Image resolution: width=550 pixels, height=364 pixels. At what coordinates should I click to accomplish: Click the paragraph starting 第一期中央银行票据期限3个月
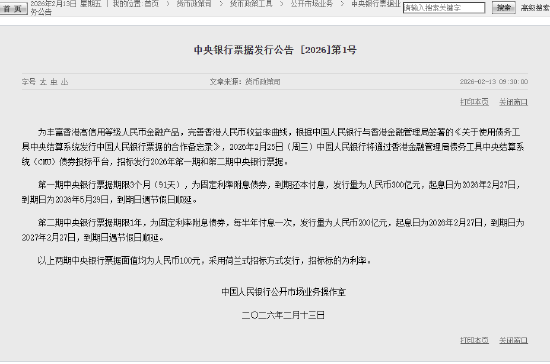click(272, 192)
